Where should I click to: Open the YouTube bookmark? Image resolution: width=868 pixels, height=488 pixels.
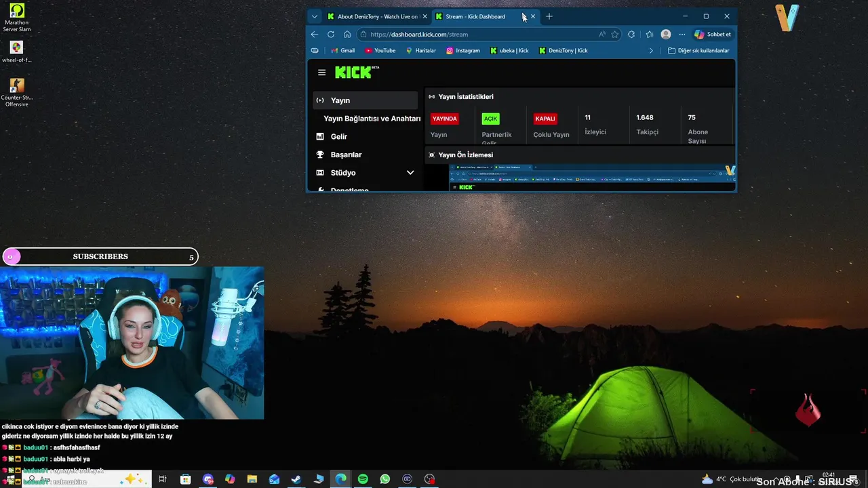(x=380, y=51)
